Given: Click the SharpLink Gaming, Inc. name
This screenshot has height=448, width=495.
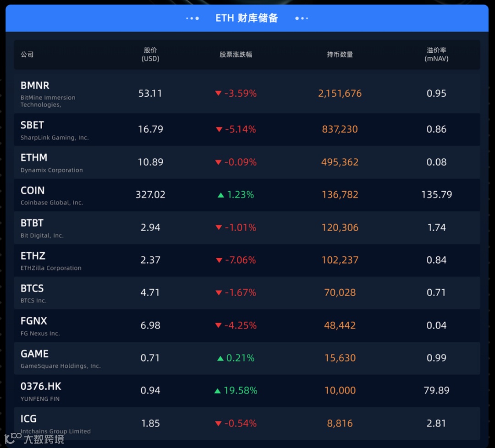Looking at the screenshot, I should tap(55, 138).
